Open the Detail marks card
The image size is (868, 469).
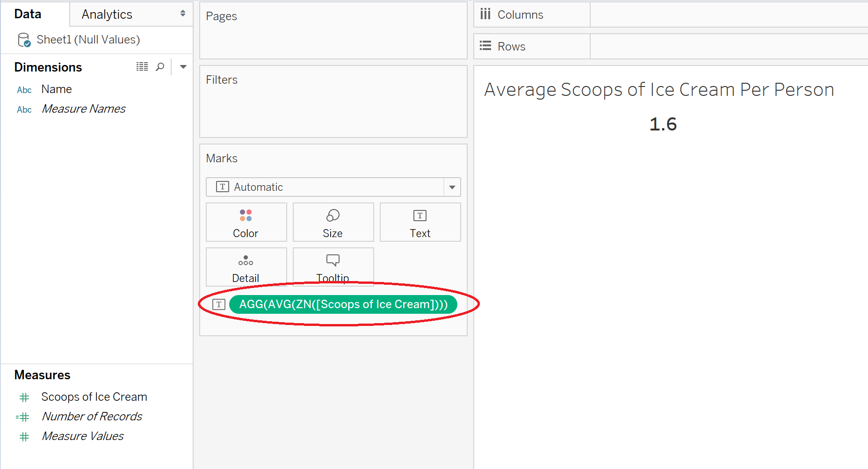point(246,267)
